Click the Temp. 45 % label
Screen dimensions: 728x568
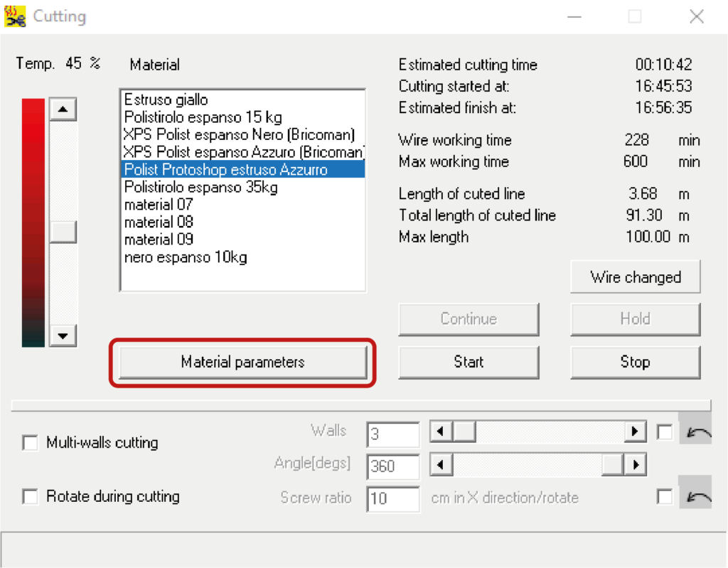[x=58, y=63]
